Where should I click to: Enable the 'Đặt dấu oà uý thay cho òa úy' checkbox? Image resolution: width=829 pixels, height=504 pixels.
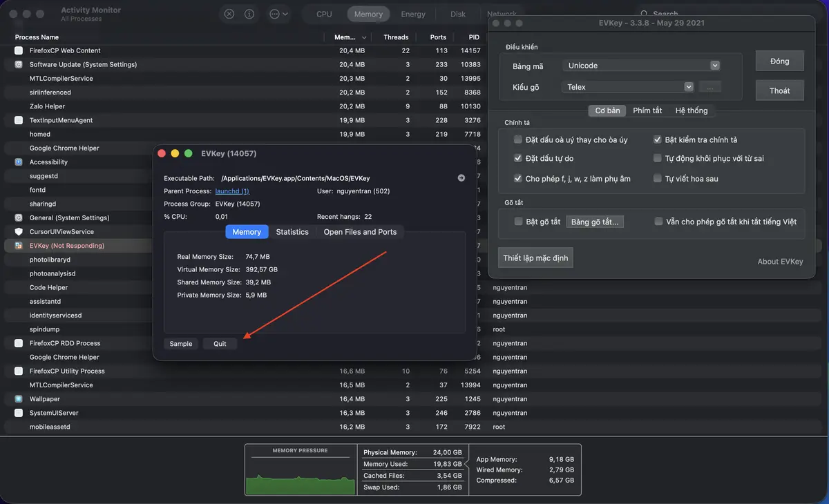click(x=517, y=139)
